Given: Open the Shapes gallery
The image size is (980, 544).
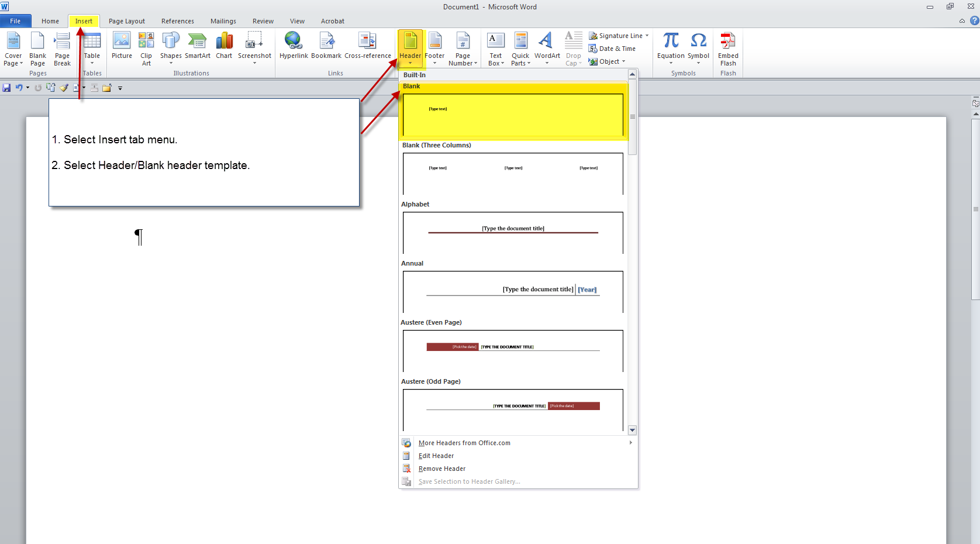Looking at the screenshot, I should point(171,49).
